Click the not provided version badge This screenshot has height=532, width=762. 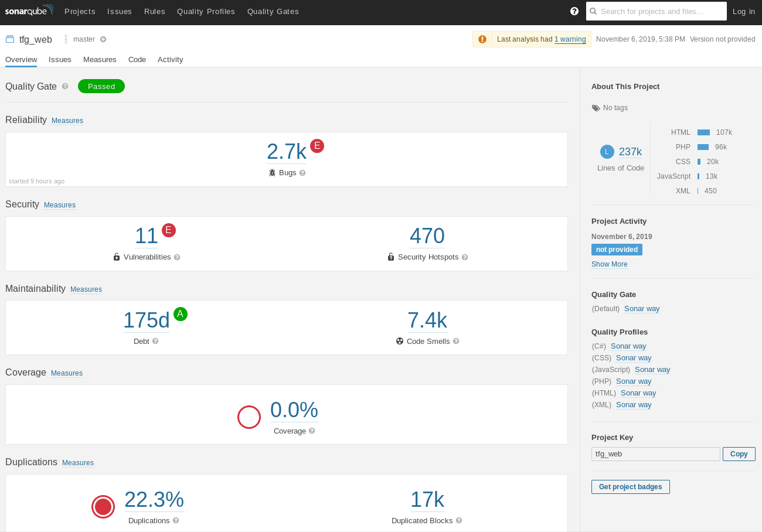click(617, 250)
